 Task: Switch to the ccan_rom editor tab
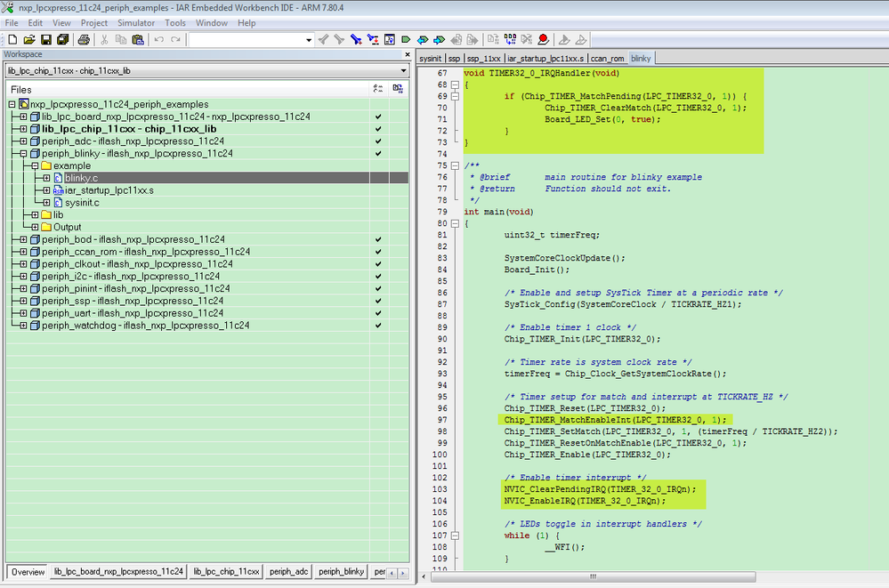(x=607, y=59)
